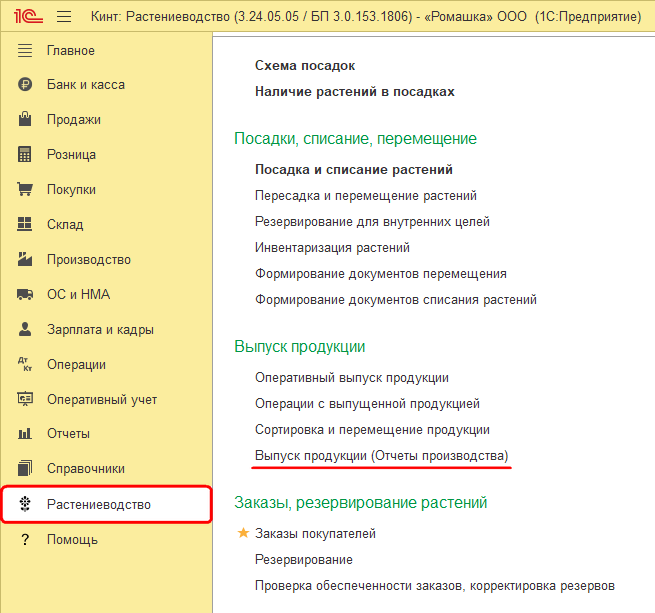The height and width of the screenshot is (613, 655).
Task: Click the Продажи shopping bag icon
Action: coord(25,119)
